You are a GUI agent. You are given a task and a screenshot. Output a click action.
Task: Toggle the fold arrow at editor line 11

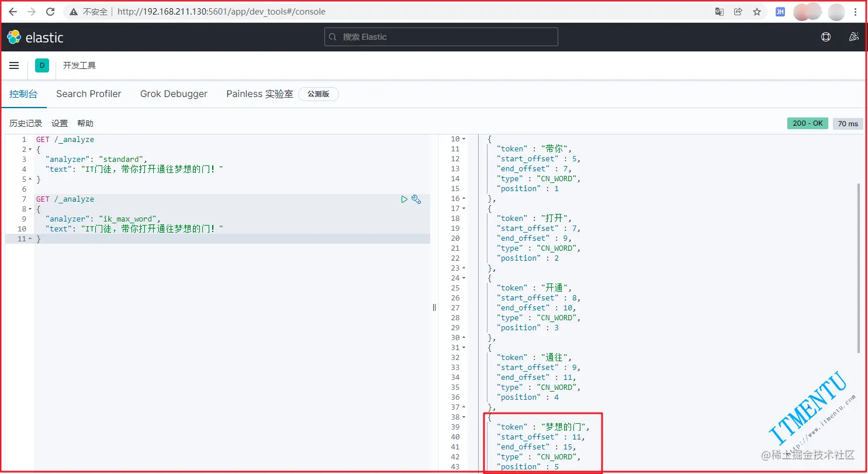tap(29, 239)
